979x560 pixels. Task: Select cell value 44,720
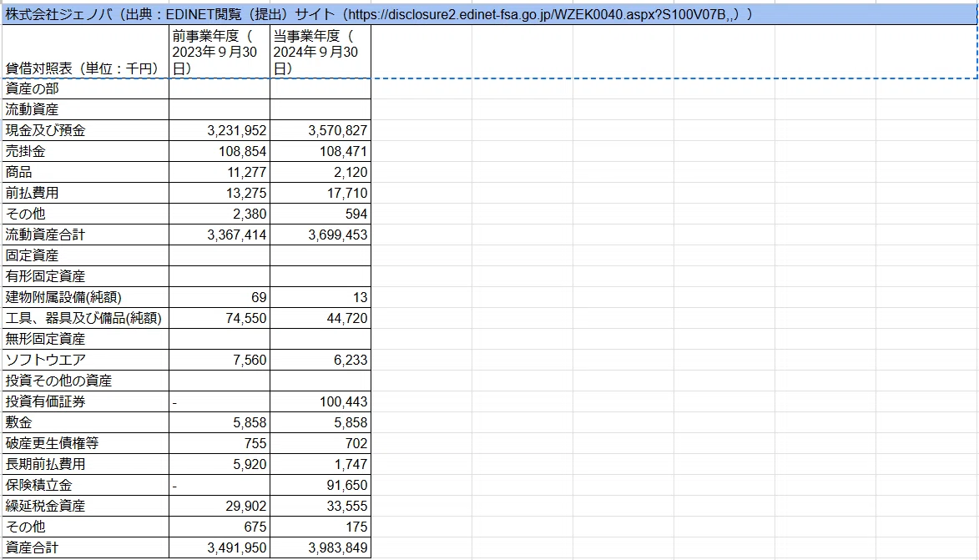pyautogui.click(x=320, y=319)
